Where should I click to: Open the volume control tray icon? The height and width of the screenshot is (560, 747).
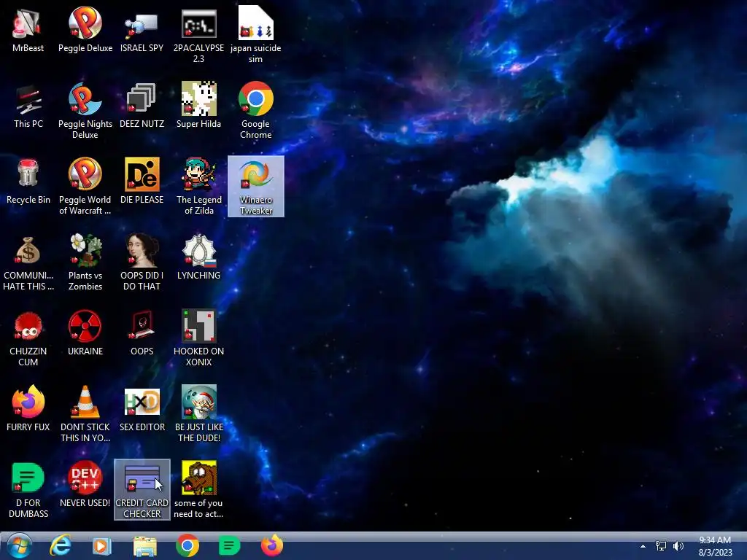click(x=678, y=546)
